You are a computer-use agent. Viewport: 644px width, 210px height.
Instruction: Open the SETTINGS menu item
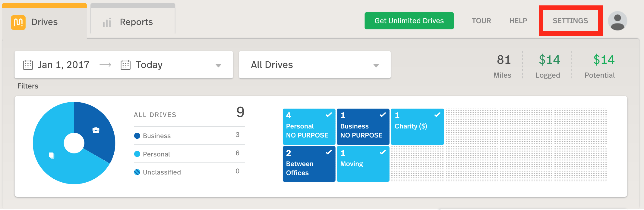click(570, 21)
